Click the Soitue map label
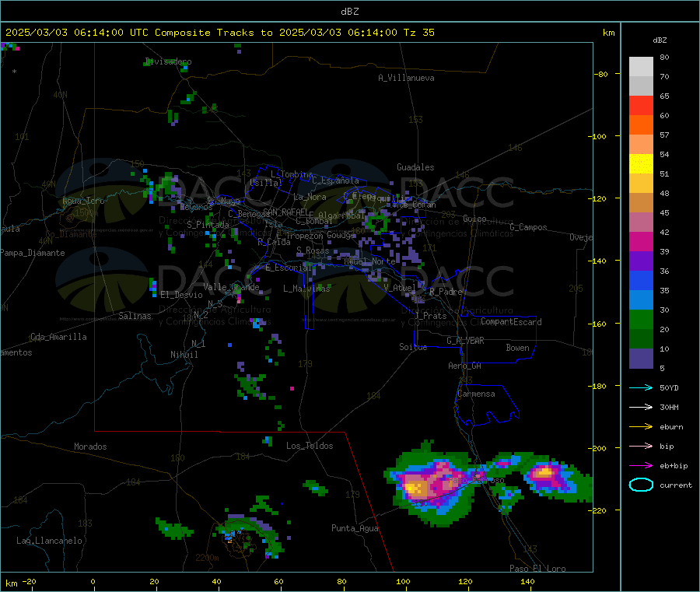700x592 pixels. point(413,347)
